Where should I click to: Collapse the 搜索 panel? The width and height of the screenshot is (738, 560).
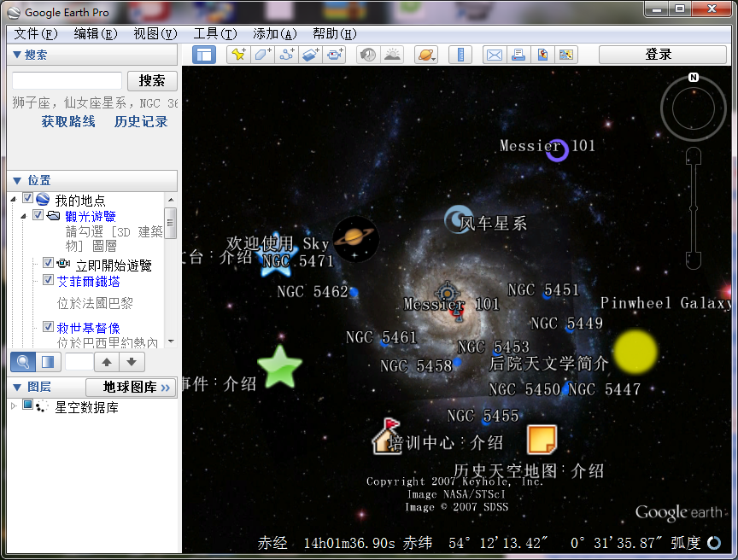17,55
